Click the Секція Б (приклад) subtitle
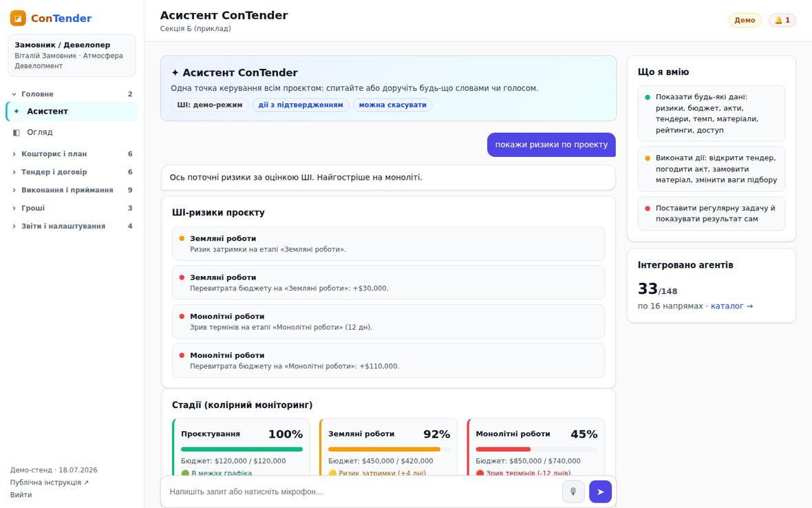The height and width of the screenshot is (508, 812). (195, 28)
